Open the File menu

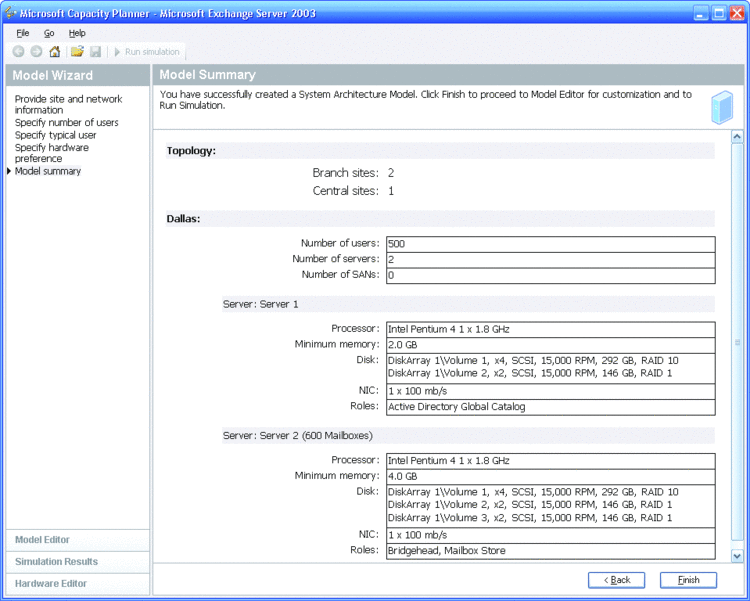tap(22, 33)
